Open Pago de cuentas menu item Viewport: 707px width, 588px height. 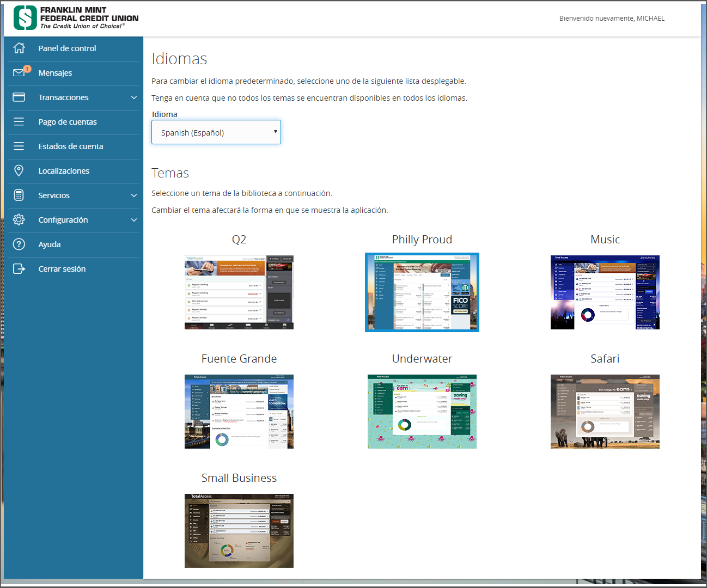click(68, 122)
